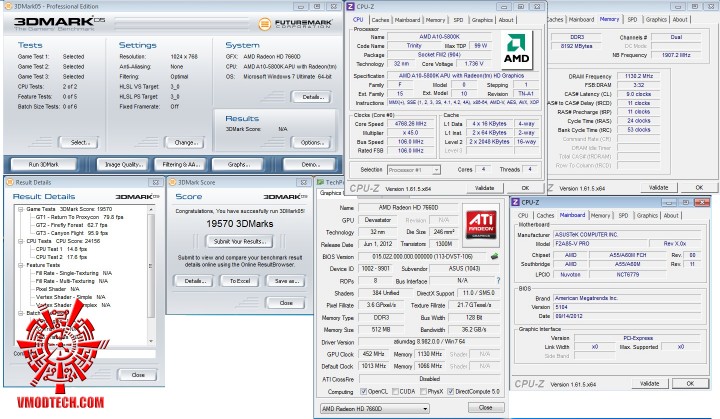Click the Result Details window title icon
This screenshot has height=419, width=720.
[10, 182]
